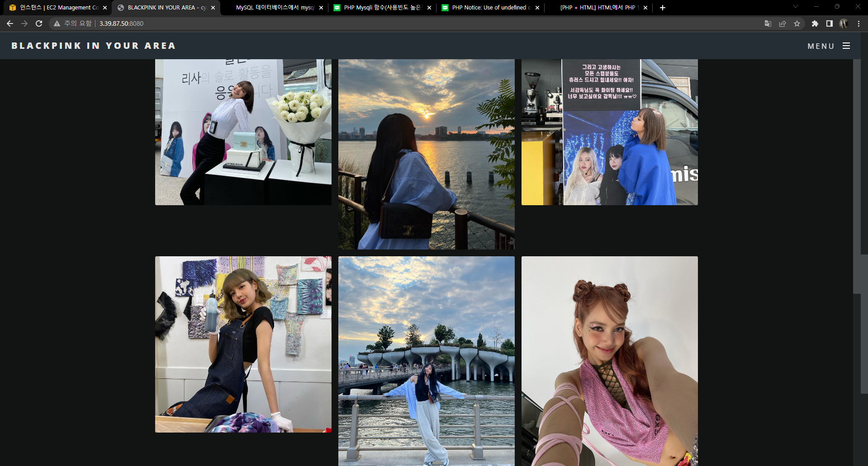Open photo of woman in denim apron
The image size is (868, 466).
(x=243, y=344)
